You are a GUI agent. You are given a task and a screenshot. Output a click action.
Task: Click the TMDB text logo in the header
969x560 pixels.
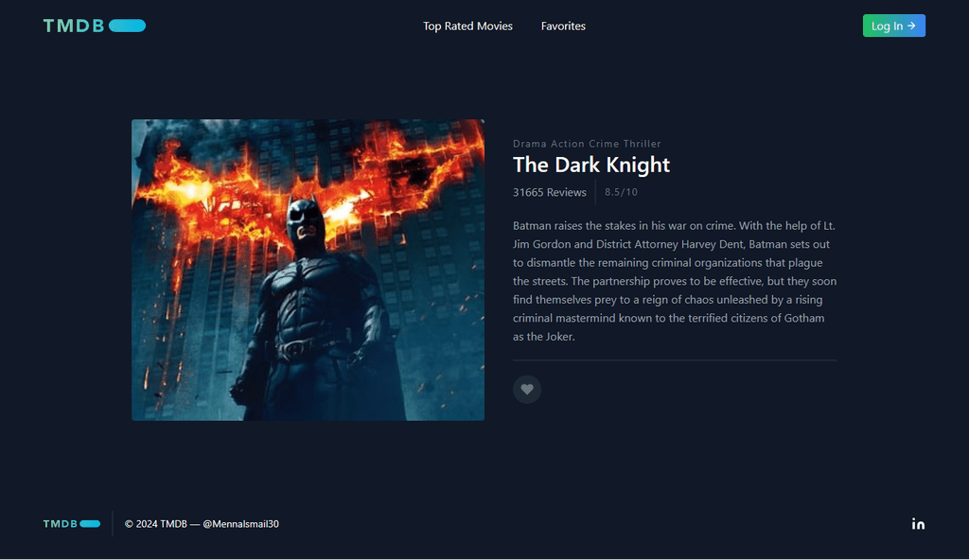[x=74, y=26]
